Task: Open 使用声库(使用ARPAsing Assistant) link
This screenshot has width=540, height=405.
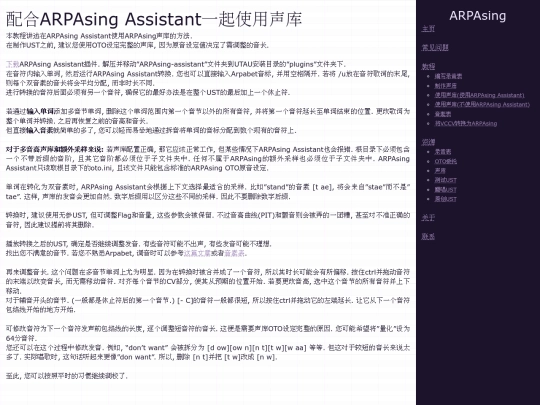Action: 479,95
